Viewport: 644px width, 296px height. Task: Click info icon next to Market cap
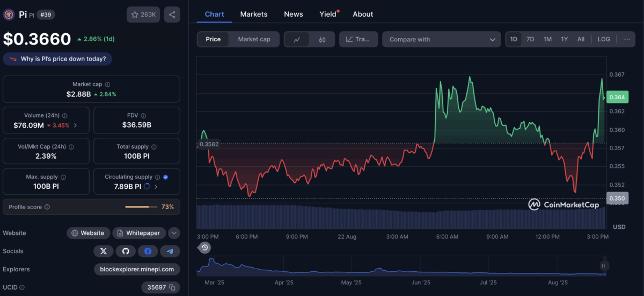[x=107, y=85]
